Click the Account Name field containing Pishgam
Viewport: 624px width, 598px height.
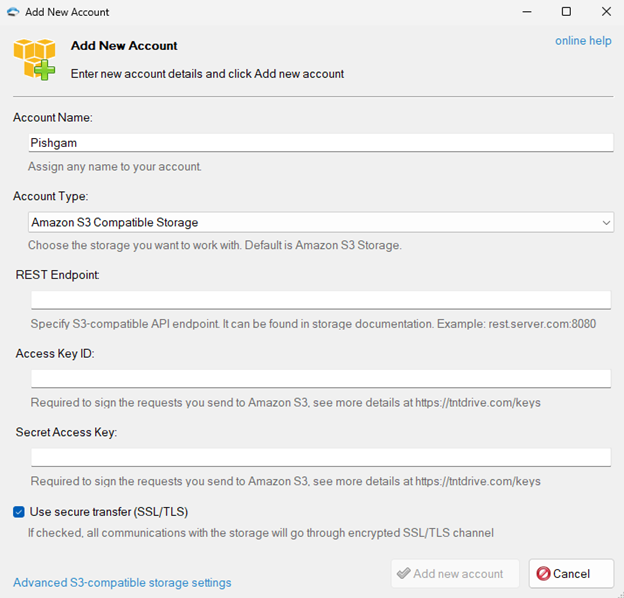point(321,142)
